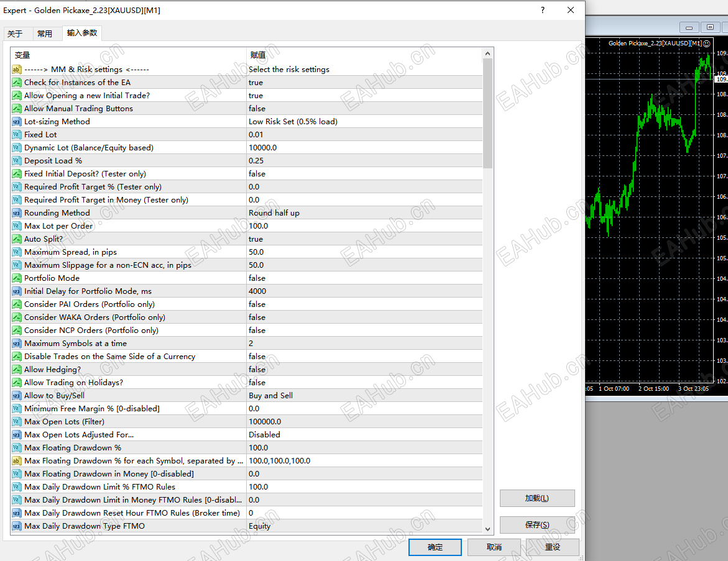Click the string icon for Max Floating Drawdown % for each Symbol
The height and width of the screenshot is (561, 728).
[17, 461]
